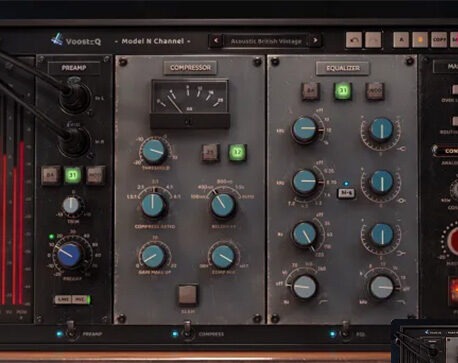
Task: Select the 84 model in Equalizer section
Action: (311, 91)
